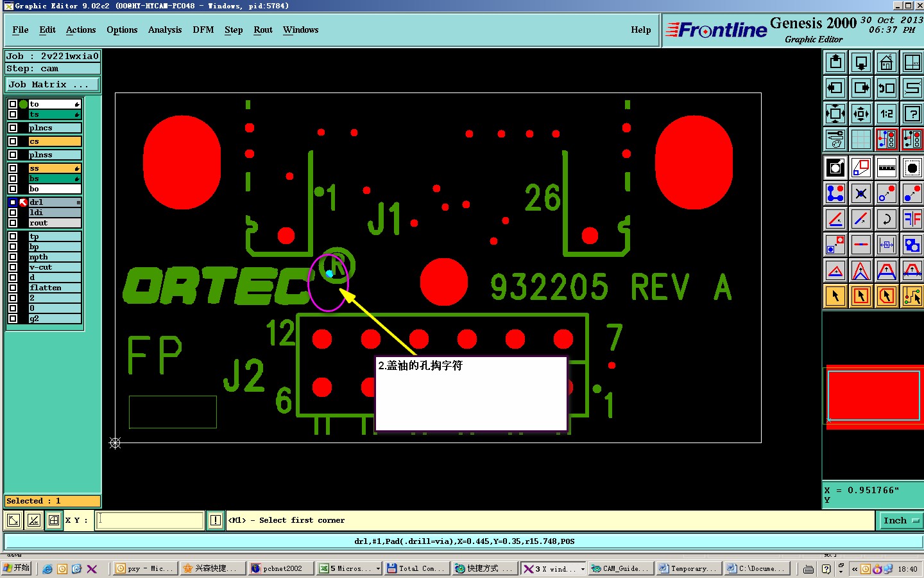Open the wrench and palette settings icon
This screenshot has height=578, width=924.
click(835, 139)
